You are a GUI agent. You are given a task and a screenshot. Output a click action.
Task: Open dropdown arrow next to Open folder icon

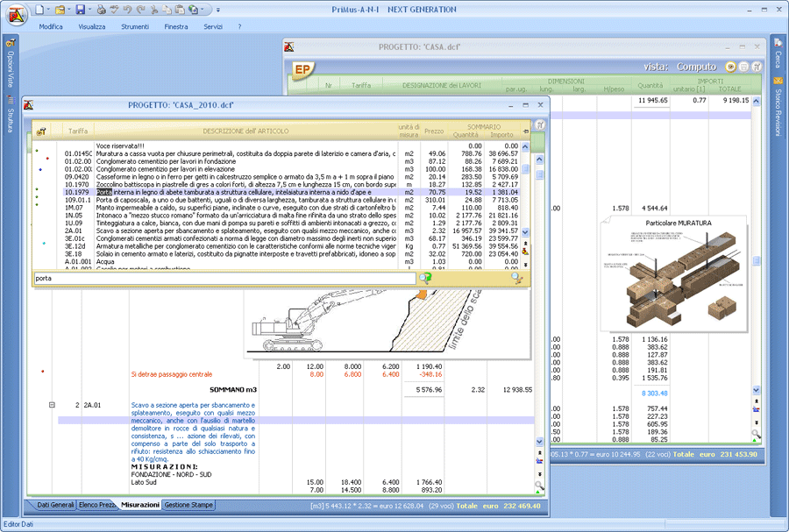pos(68,10)
